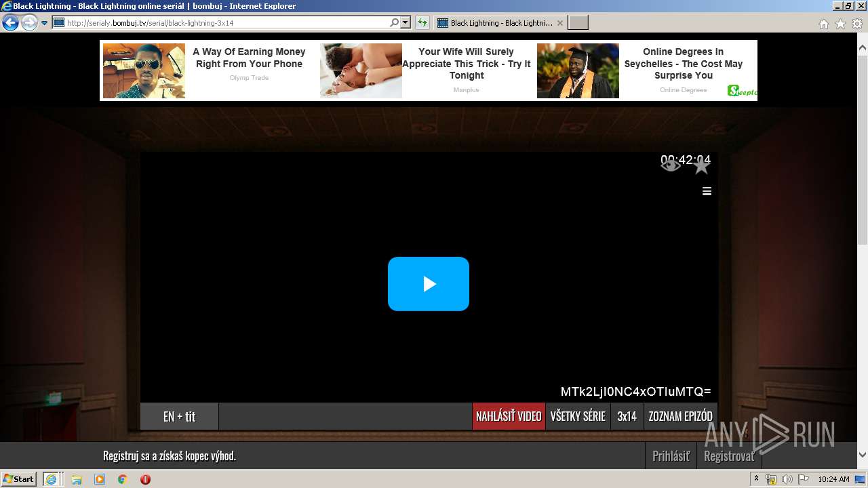Open File Explorer from taskbar
Viewport: 868px width, 488px height.
coord(77,479)
